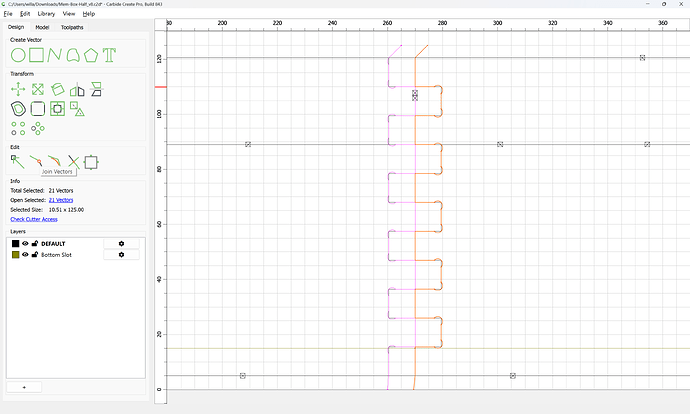Click the Bottom Slot olive color swatch

(x=15, y=255)
